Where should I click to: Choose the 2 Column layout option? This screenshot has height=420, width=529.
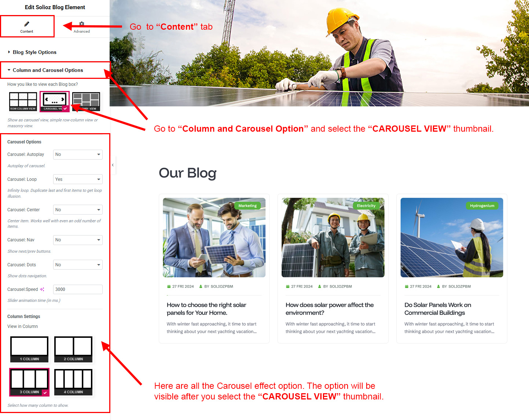click(x=73, y=349)
